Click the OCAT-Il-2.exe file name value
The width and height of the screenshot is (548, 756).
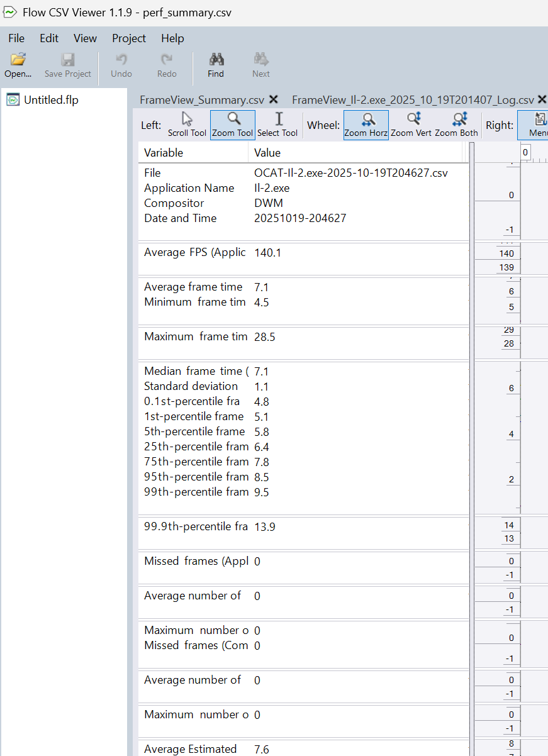click(x=351, y=173)
